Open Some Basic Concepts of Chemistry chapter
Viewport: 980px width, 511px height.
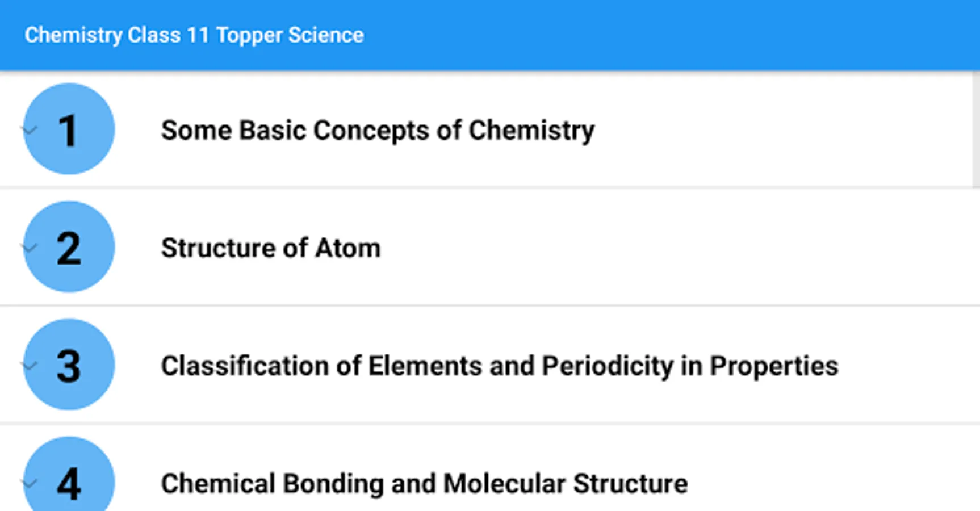(x=378, y=130)
